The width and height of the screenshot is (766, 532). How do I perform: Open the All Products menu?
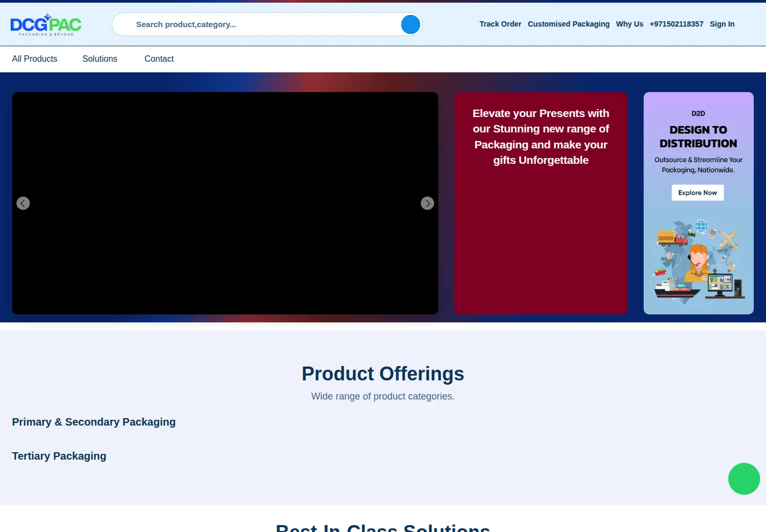point(35,59)
